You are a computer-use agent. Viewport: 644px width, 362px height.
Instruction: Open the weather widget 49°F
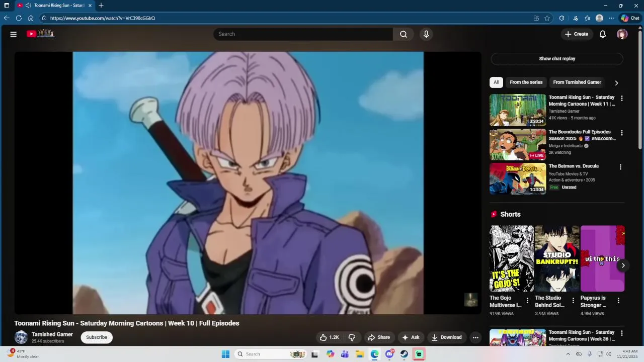(23, 354)
